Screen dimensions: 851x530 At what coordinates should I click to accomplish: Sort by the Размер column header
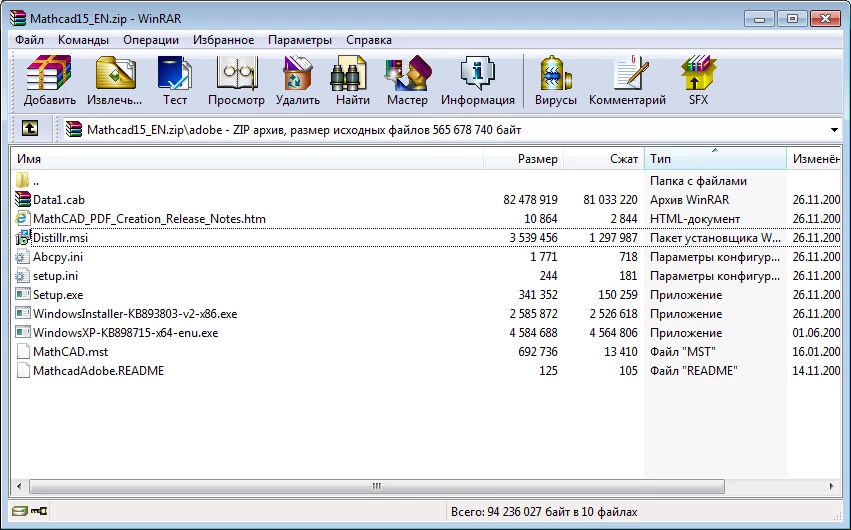pos(523,158)
